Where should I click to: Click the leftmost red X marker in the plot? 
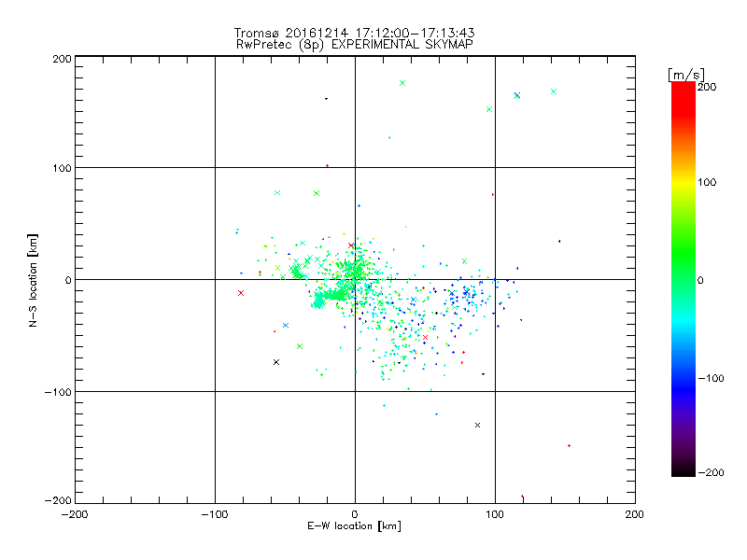[x=241, y=293]
